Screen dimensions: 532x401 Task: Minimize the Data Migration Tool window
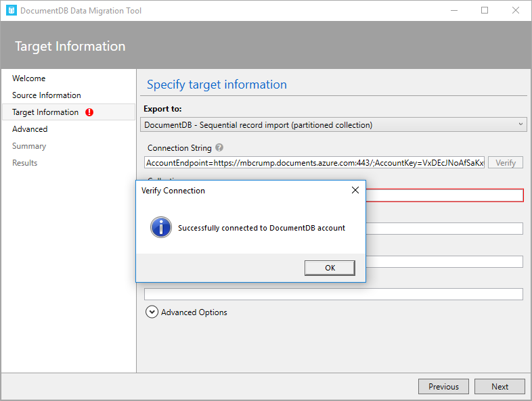pos(454,11)
